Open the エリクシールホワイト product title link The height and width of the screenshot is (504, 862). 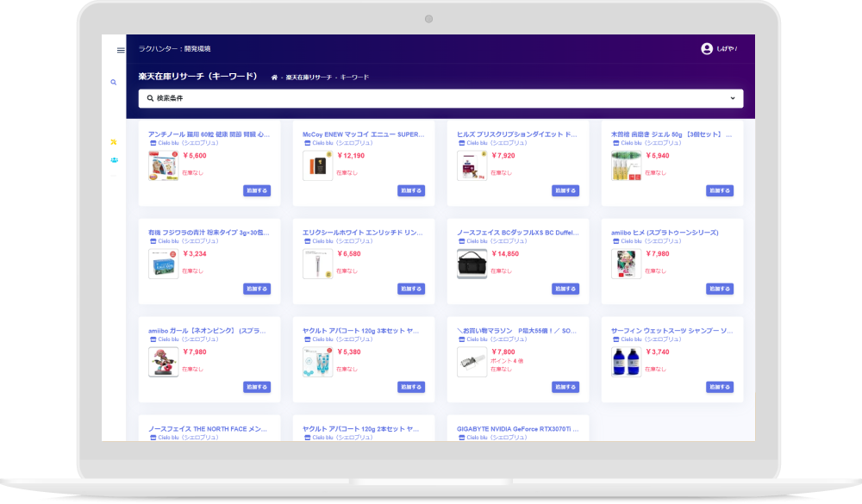click(362, 233)
